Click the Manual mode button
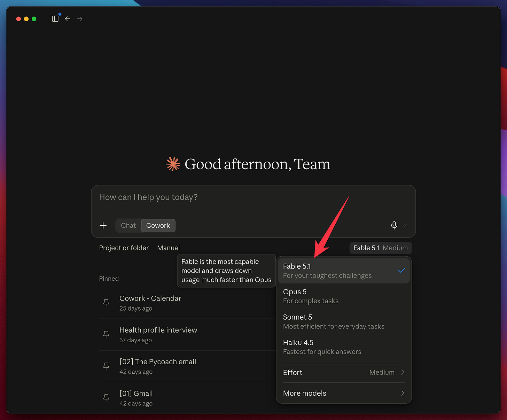Screen dimensions: 507x420 [x=169, y=248]
